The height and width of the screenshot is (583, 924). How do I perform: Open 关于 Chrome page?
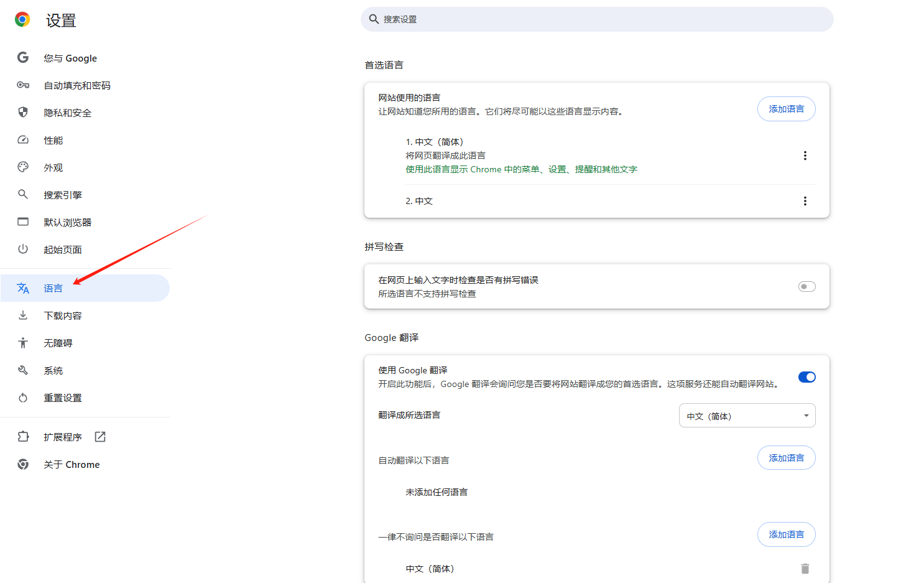click(x=85, y=464)
